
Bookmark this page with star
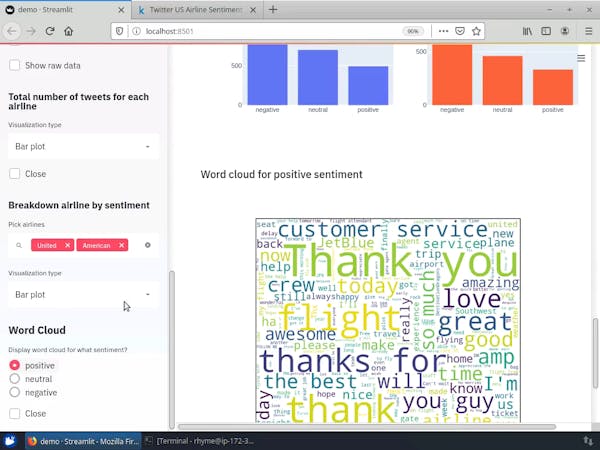476,31
